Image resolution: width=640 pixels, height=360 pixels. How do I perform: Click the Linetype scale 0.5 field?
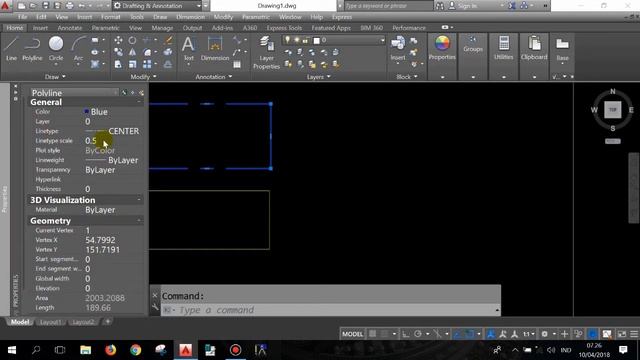pos(113,141)
